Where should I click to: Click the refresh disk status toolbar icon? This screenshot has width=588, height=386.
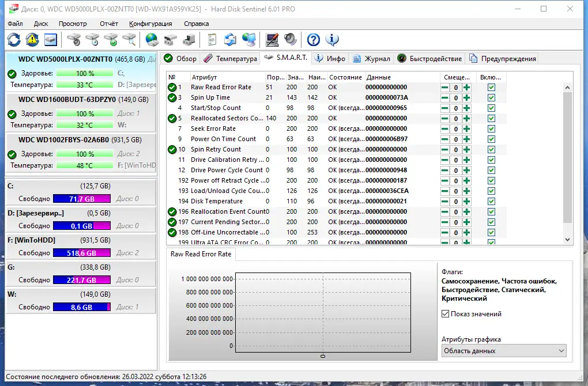(14, 39)
